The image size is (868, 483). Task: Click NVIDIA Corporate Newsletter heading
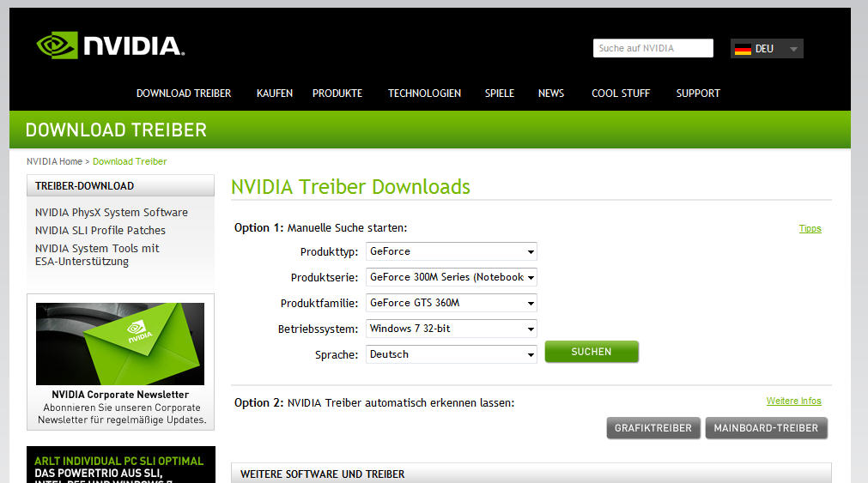120,395
